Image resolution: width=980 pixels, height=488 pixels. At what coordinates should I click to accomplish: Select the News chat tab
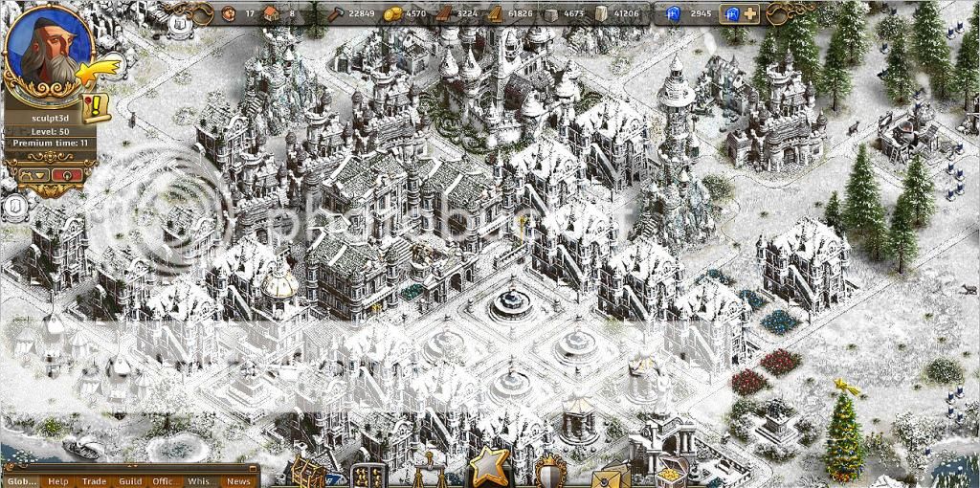pos(238,480)
